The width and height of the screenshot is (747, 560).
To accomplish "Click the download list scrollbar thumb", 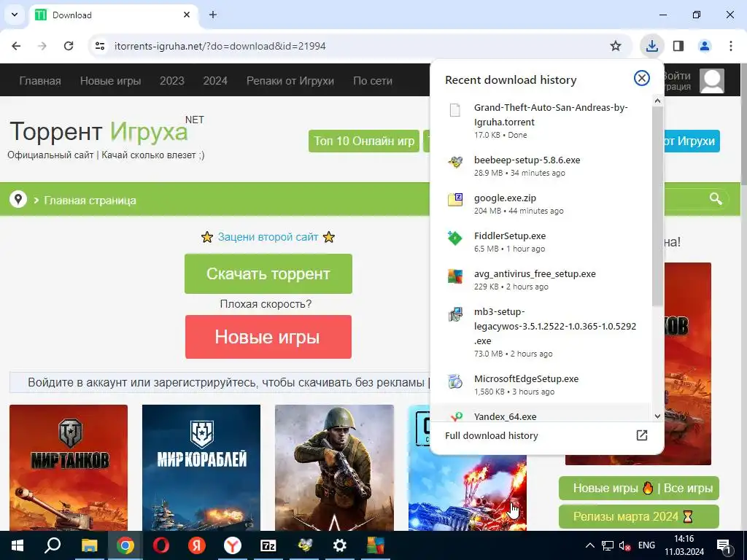I will click(x=657, y=206).
